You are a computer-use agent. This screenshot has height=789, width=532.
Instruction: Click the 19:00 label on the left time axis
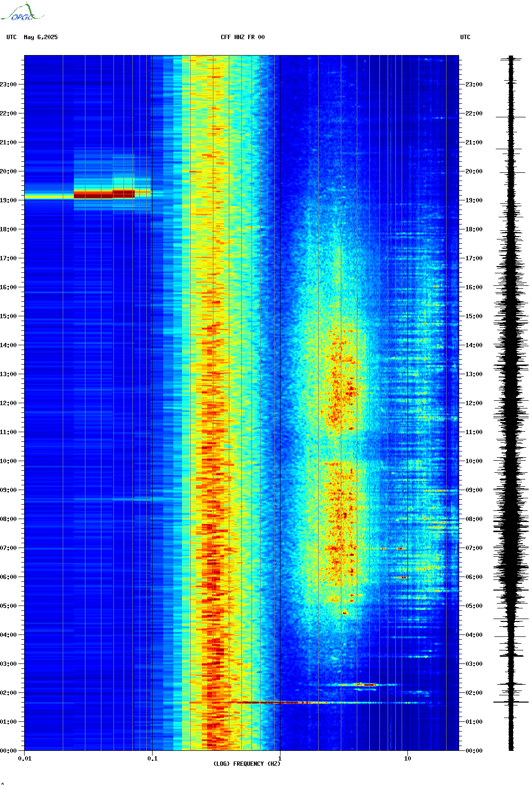point(8,200)
